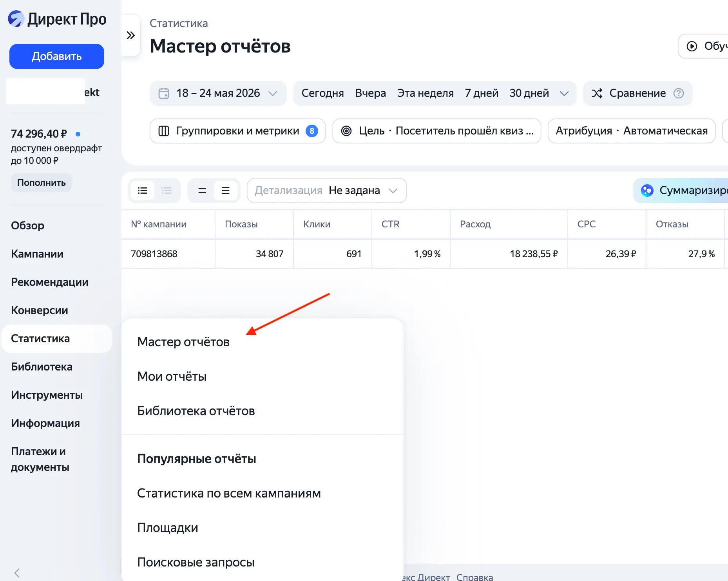The image size is (728, 581).
Task: Select Эта неделя period
Action: coord(426,93)
